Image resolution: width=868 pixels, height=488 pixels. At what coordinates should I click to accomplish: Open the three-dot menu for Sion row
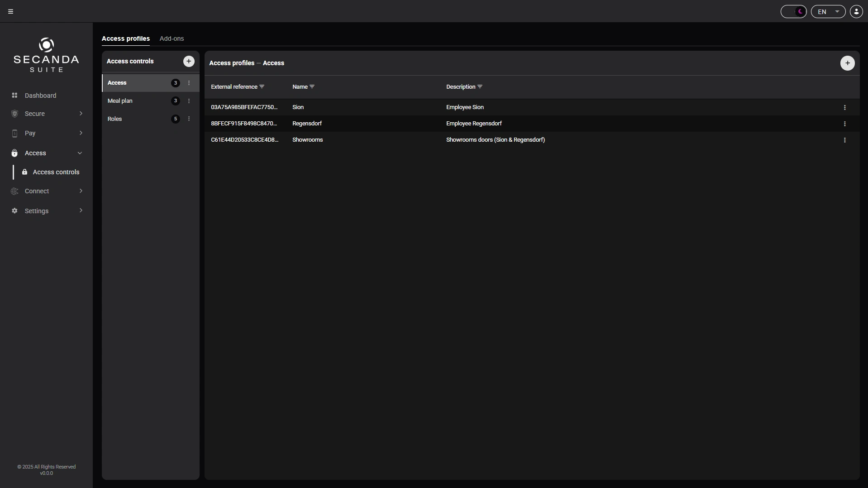tap(844, 107)
